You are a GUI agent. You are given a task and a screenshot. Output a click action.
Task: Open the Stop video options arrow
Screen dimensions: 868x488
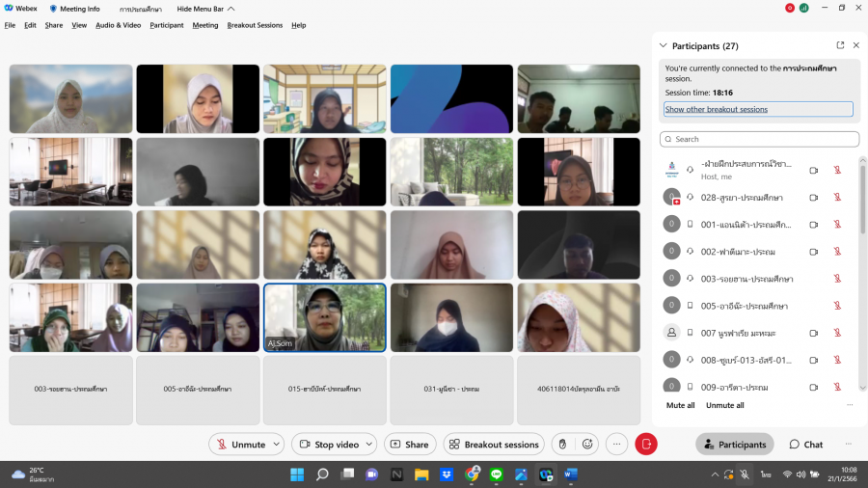tap(370, 445)
